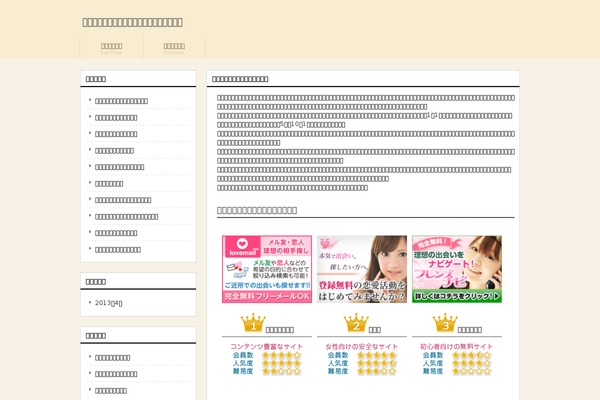Click 人気度 star rating under crown 2
The height and width of the screenshot is (400, 600).
377,363
